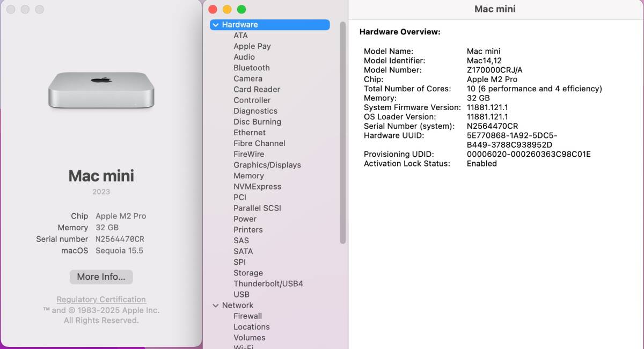Click the System Firmware Version value
Viewport: 644px width, 349px height.
pyautogui.click(x=487, y=107)
